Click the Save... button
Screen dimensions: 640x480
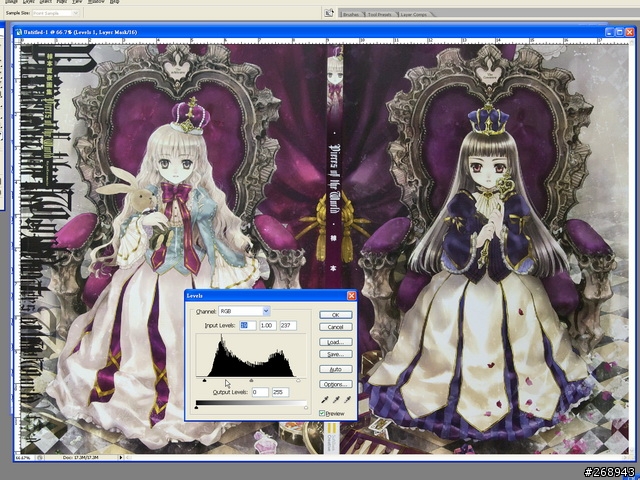pyautogui.click(x=336, y=354)
